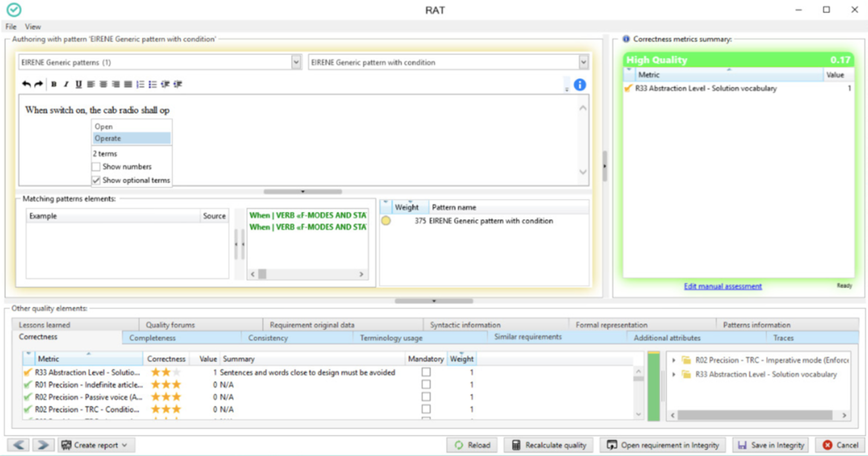
Task: Toggle bold formatting
Action: pos(54,84)
